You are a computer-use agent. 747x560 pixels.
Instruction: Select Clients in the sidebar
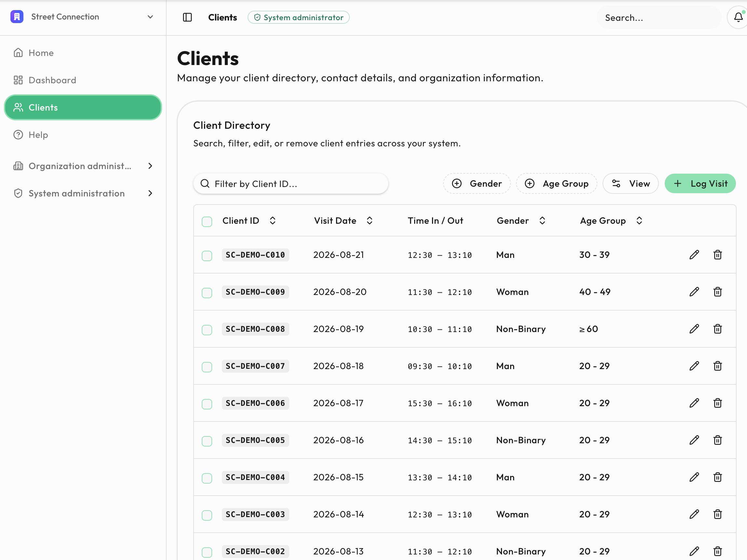pyautogui.click(x=83, y=107)
